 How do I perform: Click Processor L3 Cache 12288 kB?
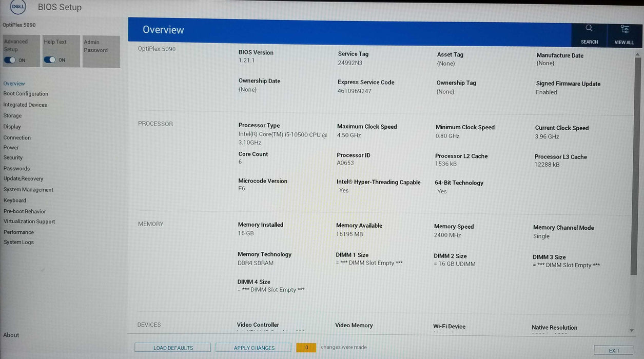[x=547, y=165]
